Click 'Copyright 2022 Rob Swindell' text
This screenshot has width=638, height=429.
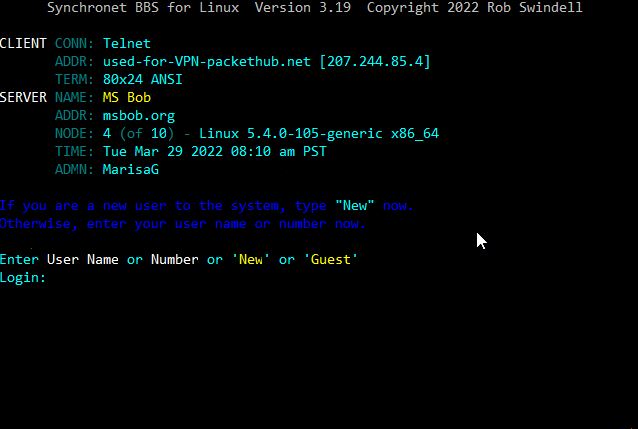[474, 7]
